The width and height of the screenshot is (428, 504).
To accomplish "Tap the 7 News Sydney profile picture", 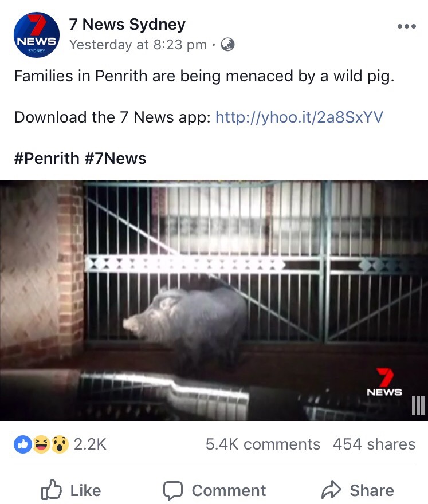I will pos(36,35).
